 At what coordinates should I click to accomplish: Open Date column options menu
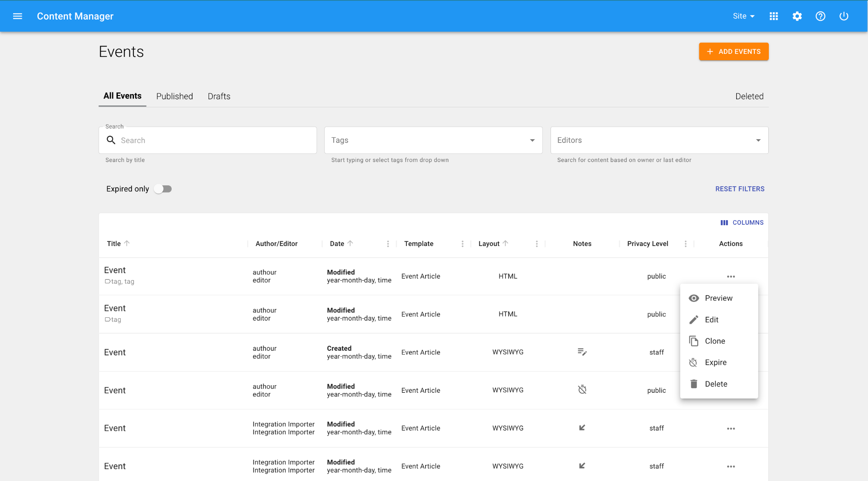(x=388, y=244)
